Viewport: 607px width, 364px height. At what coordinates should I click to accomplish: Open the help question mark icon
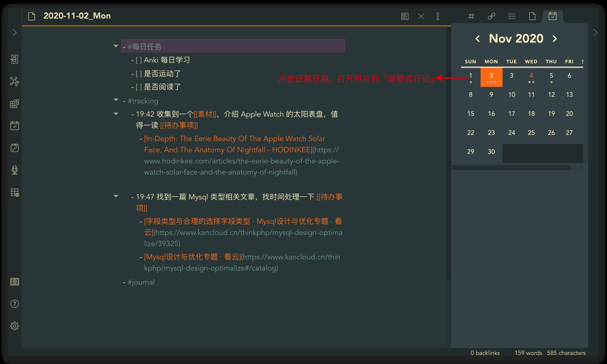[x=14, y=304]
